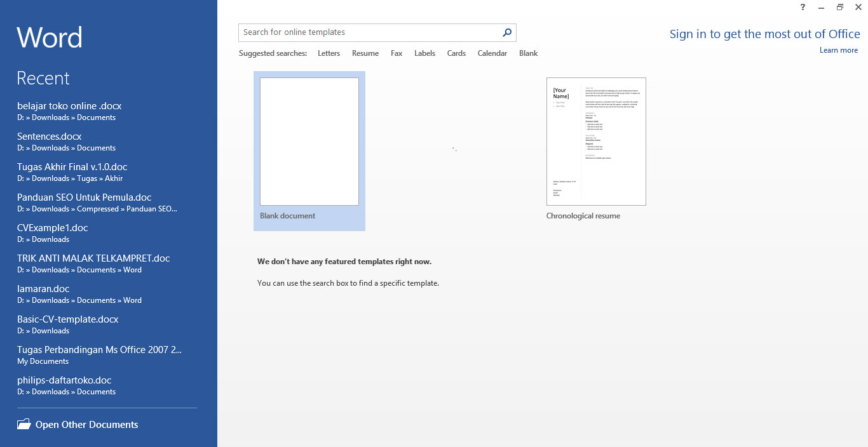This screenshot has height=447, width=868.
Task: Click the folder icon for Open Other Documents
Action: (24, 424)
